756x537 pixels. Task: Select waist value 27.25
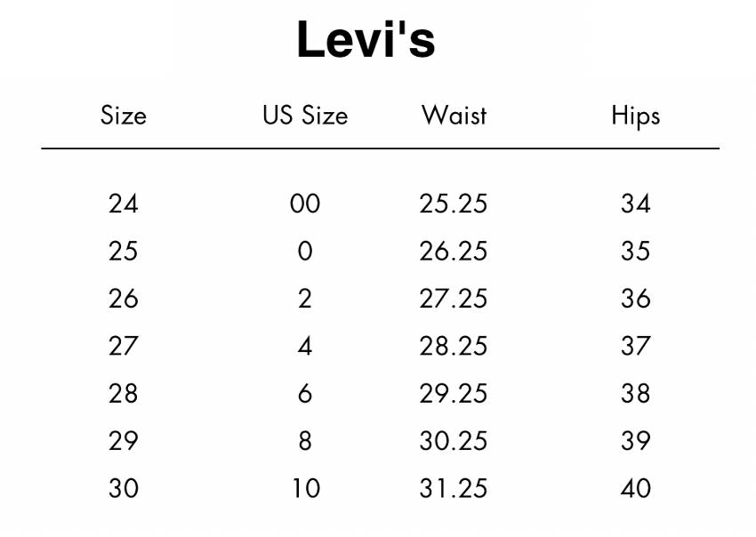point(454,299)
